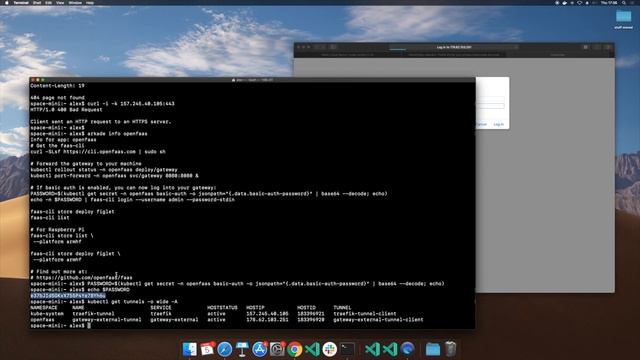640x360 pixels.
Task: Open the Trash in the dock
Action: 450,349
